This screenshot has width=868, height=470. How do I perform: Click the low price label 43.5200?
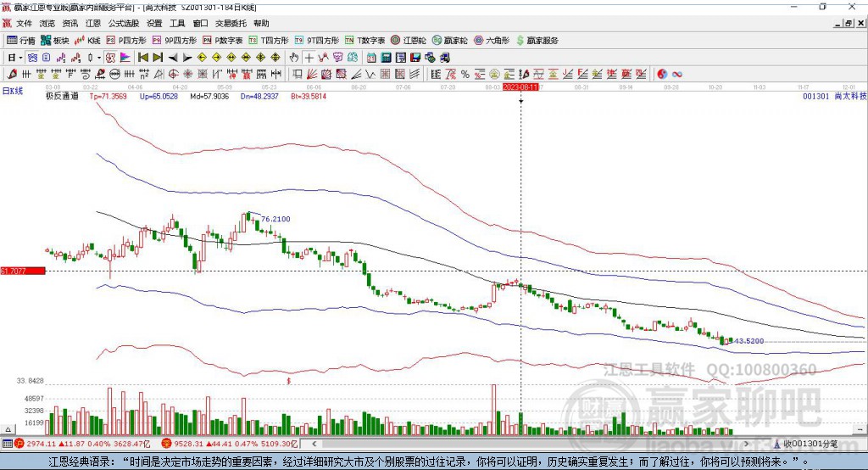click(x=748, y=341)
